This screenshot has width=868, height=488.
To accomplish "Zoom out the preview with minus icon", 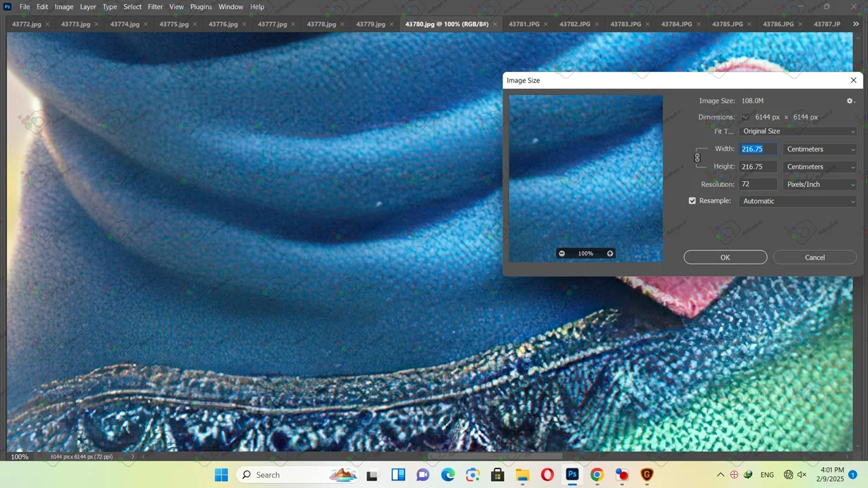I will click(x=561, y=253).
